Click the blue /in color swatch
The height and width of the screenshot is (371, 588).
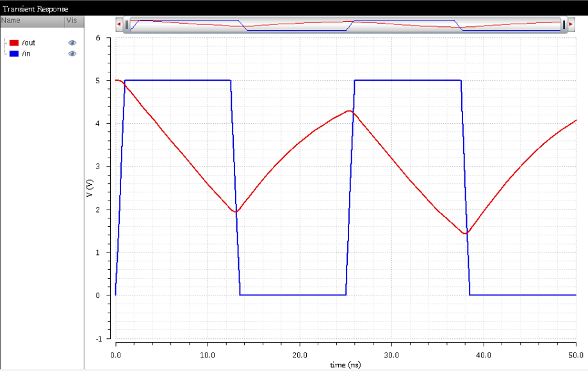(14, 53)
